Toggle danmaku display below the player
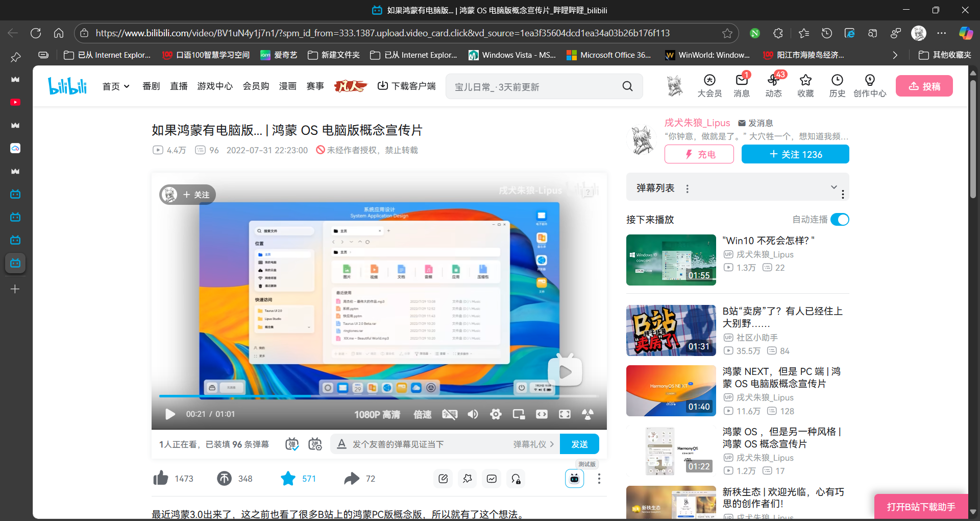980x521 pixels. click(x=292, y=444)
